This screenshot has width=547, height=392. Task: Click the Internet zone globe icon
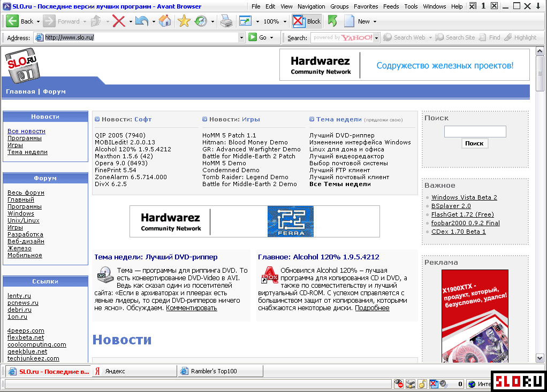point(472,384)
